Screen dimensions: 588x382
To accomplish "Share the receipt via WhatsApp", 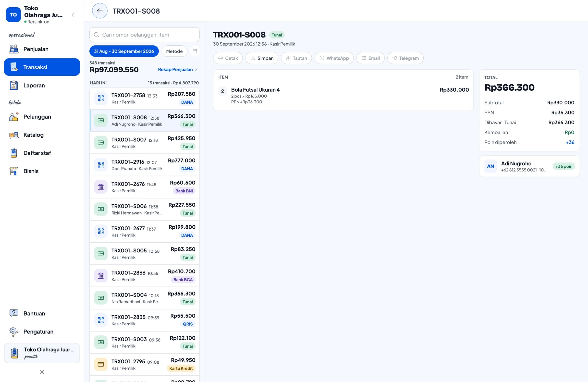I will point(334,58).
